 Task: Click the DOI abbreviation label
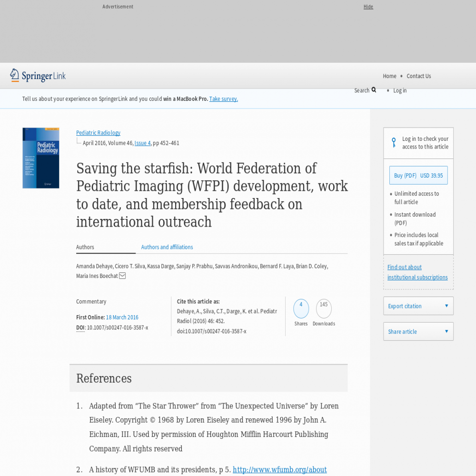click(x=80, y=327)
